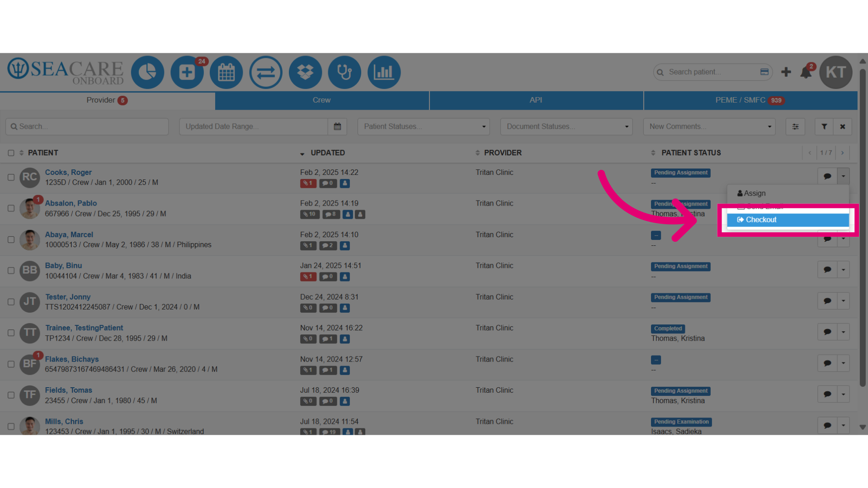Check the box for Absalon, Pablo
Viewport: 868px width, 488px height.
pyautogui.click(x=11, y=208)
